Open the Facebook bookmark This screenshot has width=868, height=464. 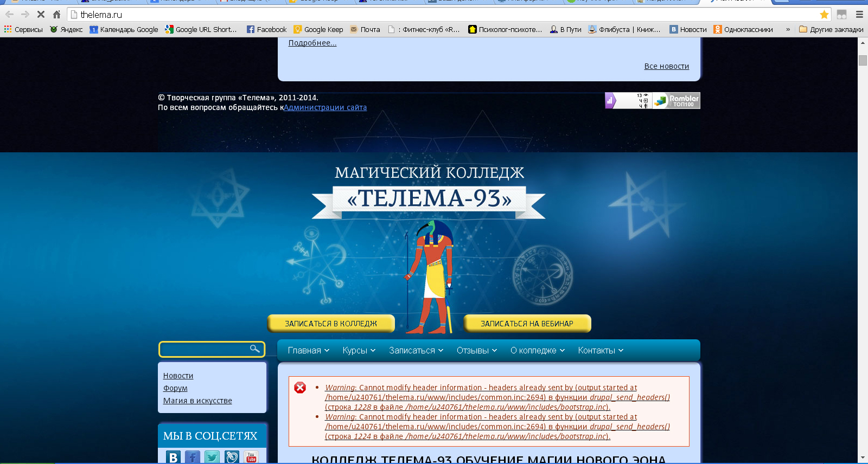pyautogui.click(x=266, y=29)
